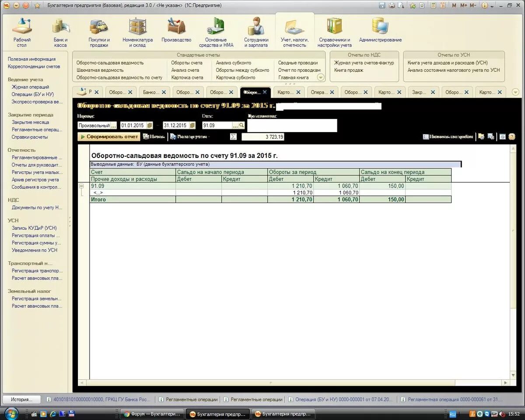Image resolution: width=525 pixels, height=420 pixels.
Task: Click the sigma sum icon in report toolbar
Action: (x=234, y=136)
